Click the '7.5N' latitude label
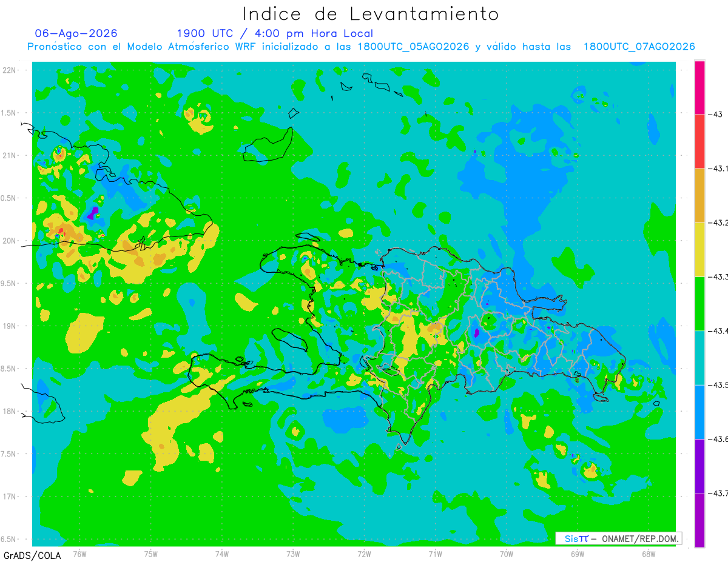Screen dimensions: 728x562 [x=9, y=454]
